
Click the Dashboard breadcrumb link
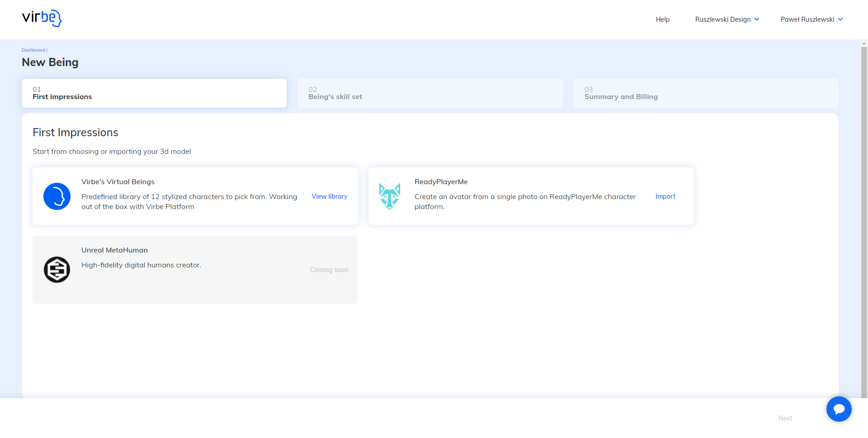33,50
